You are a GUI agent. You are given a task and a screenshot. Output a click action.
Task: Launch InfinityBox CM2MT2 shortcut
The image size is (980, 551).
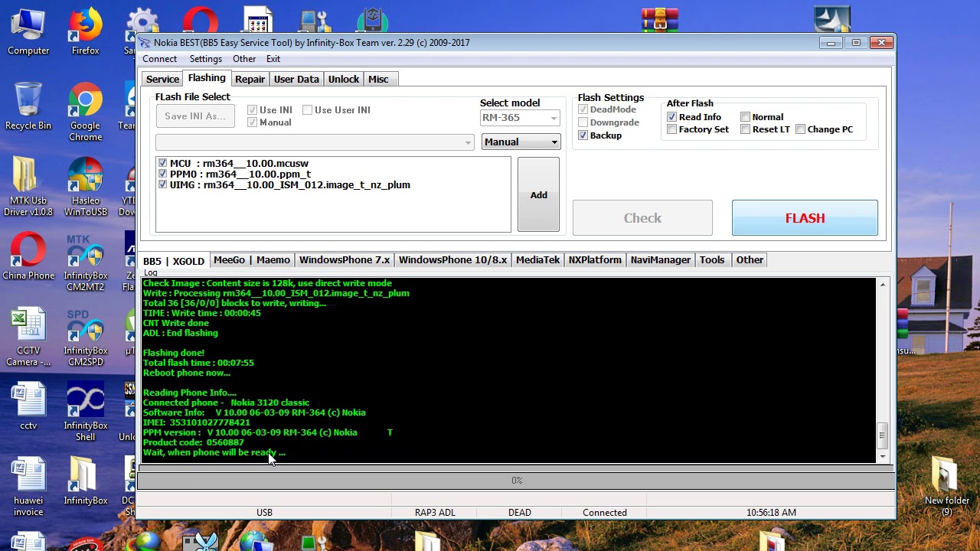[85, 262]
